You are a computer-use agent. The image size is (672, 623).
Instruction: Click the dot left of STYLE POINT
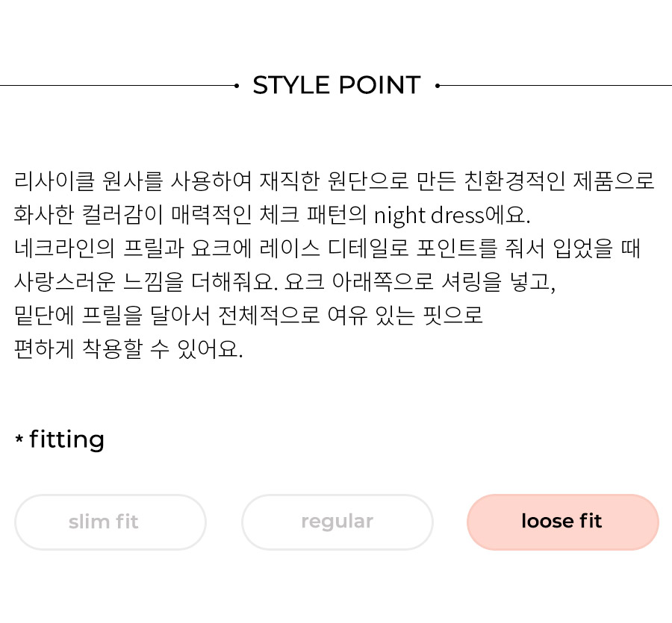[237, 86]
